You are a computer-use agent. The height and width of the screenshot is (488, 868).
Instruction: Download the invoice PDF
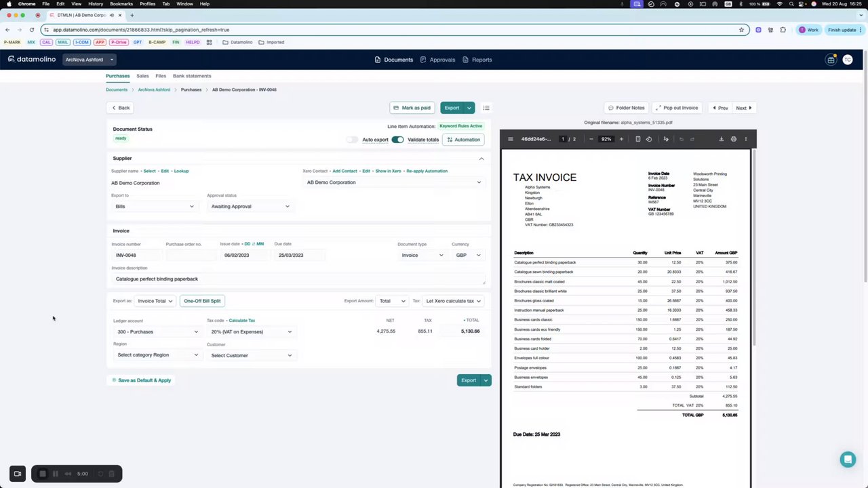(722, 139)
